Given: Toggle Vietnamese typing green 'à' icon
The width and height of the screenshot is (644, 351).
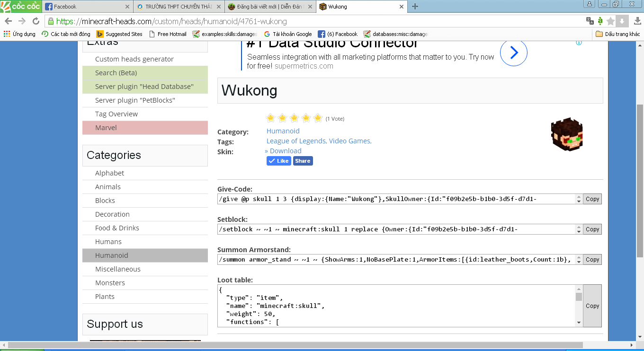Looking at the screenshot, I should [x=600, y=21].
